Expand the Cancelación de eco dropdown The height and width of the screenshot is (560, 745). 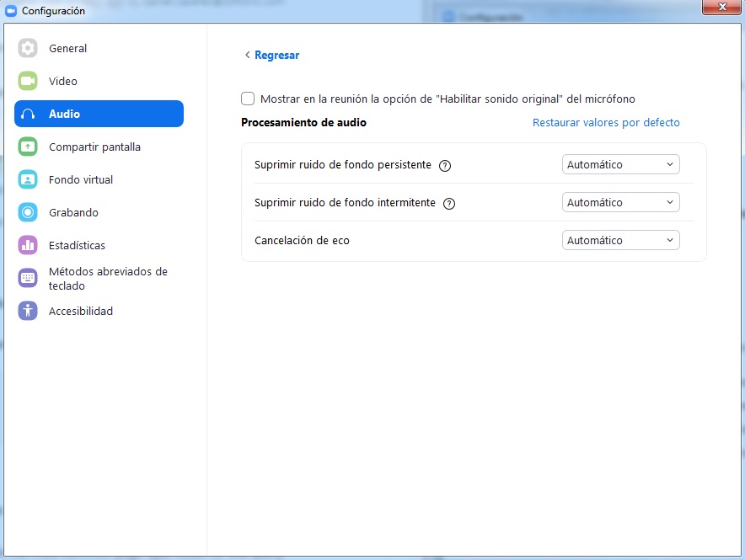pos(620,241)
